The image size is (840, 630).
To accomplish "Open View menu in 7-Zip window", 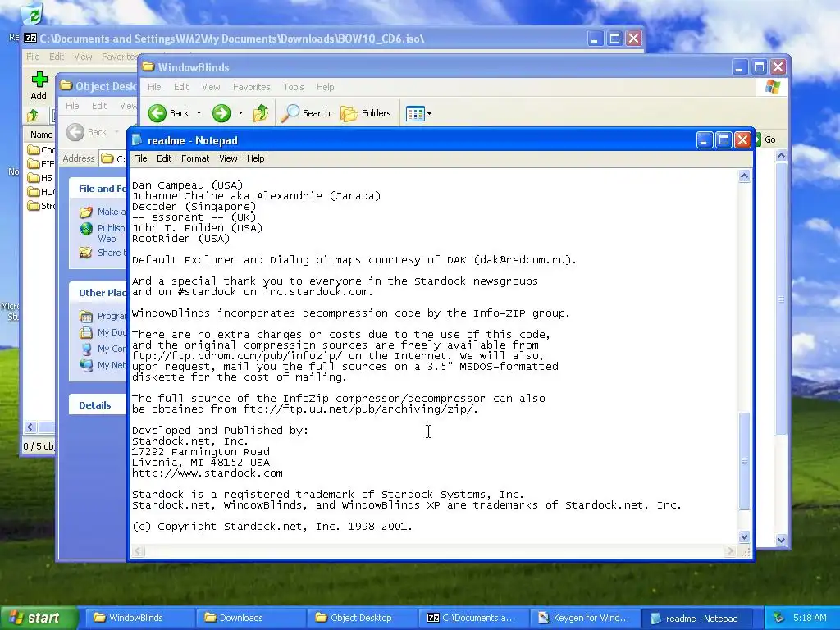I will click(x=83, y=57).
